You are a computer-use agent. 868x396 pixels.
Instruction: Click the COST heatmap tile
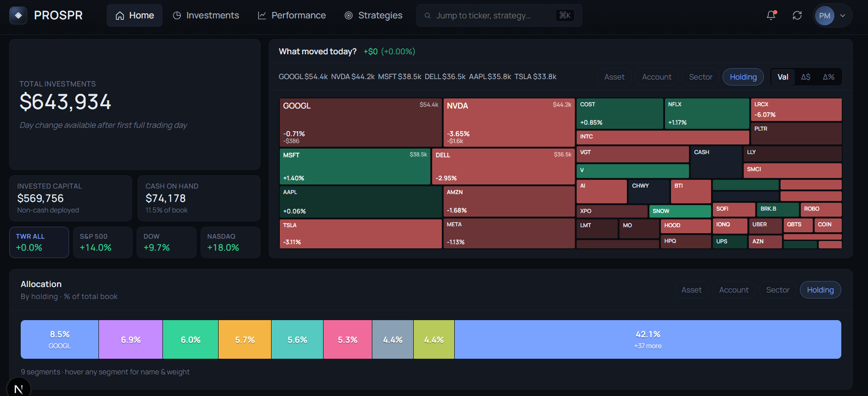point(620,114)
